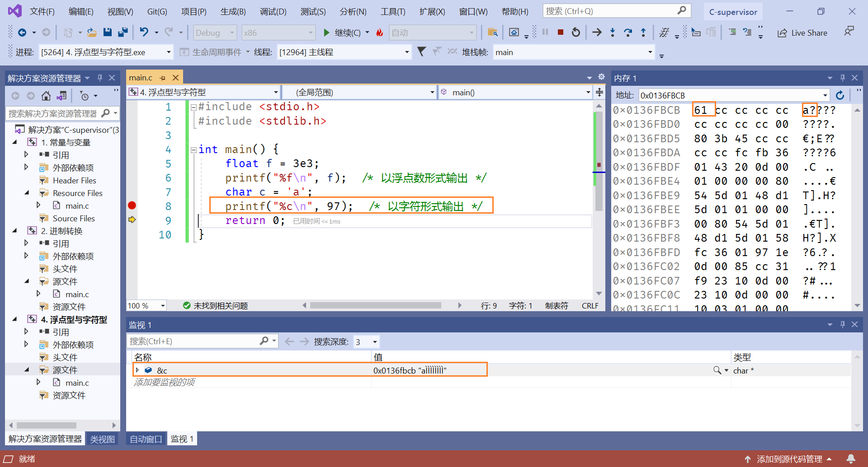Click the Live Share icon
Screen dimensions: 868x467
click(782, 33)
